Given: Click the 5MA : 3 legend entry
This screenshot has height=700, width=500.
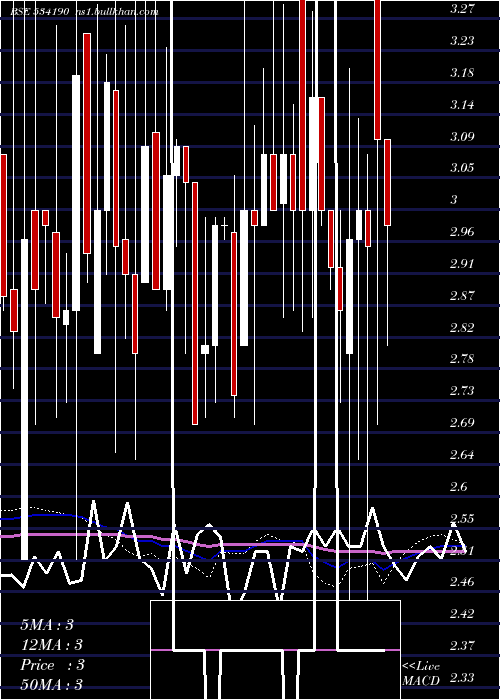Looking at the screenshot, I should pos(47,625).
